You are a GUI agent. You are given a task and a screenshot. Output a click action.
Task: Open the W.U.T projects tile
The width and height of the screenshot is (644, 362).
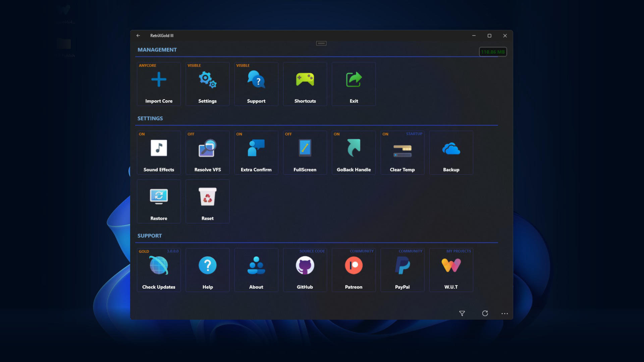click(451, 270)
